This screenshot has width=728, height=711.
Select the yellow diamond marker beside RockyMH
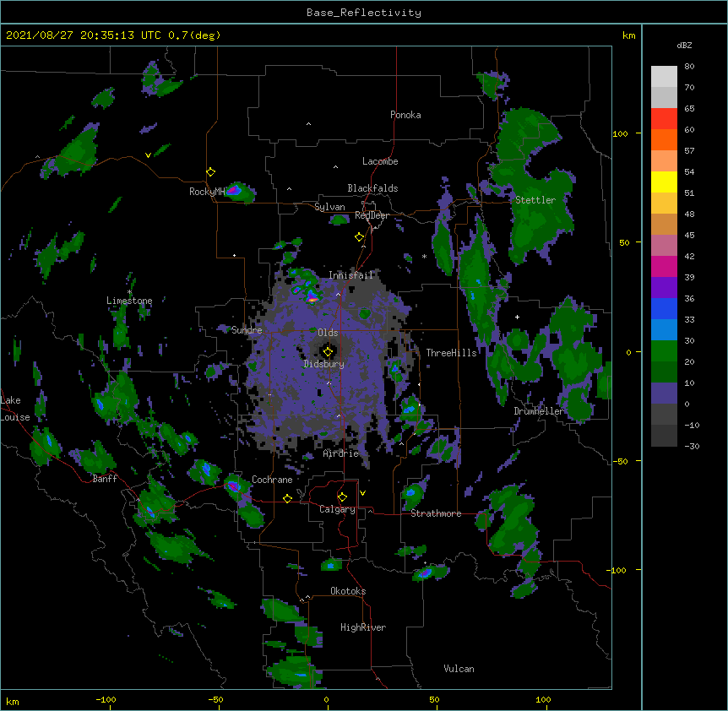point(210,172)
